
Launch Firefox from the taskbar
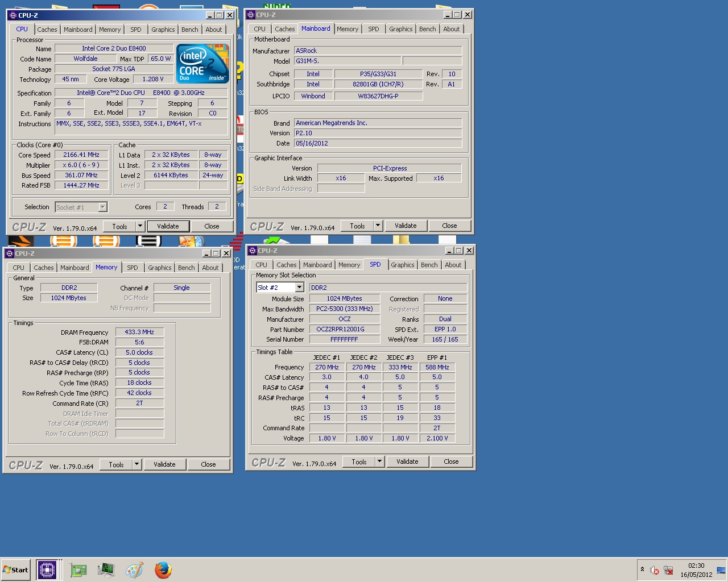163,570
